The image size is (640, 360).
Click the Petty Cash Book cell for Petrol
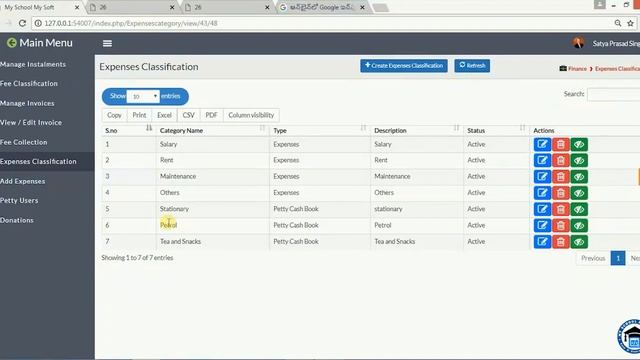click(x=296, y=225)
